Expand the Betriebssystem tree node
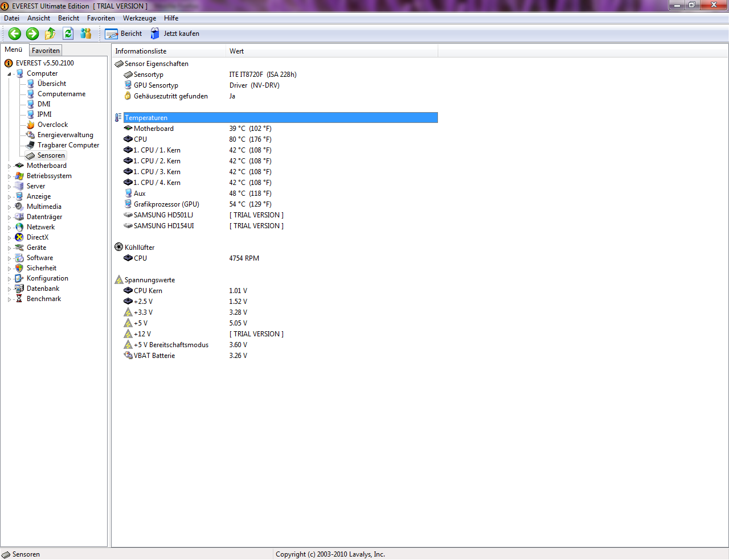 click(x=9, y=176)
